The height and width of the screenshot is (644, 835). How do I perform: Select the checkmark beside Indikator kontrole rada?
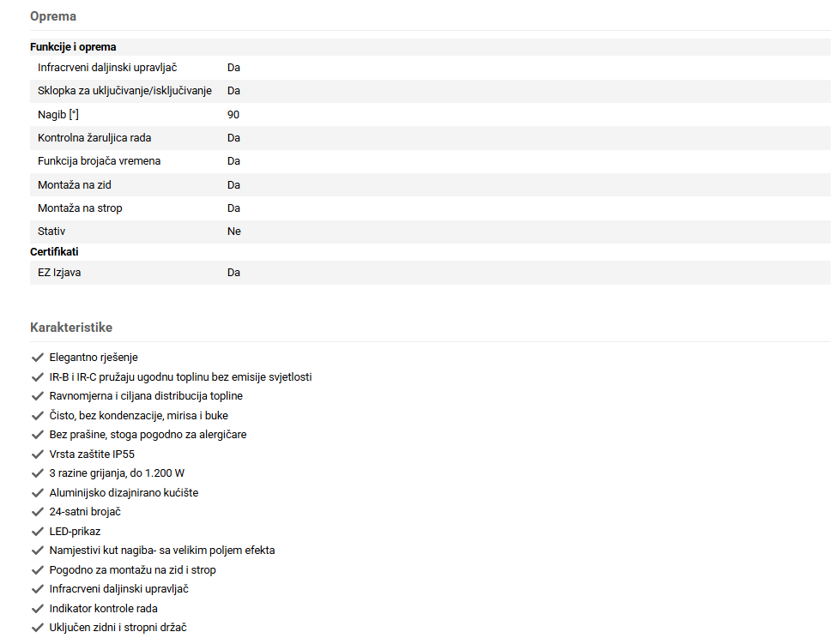37,609
